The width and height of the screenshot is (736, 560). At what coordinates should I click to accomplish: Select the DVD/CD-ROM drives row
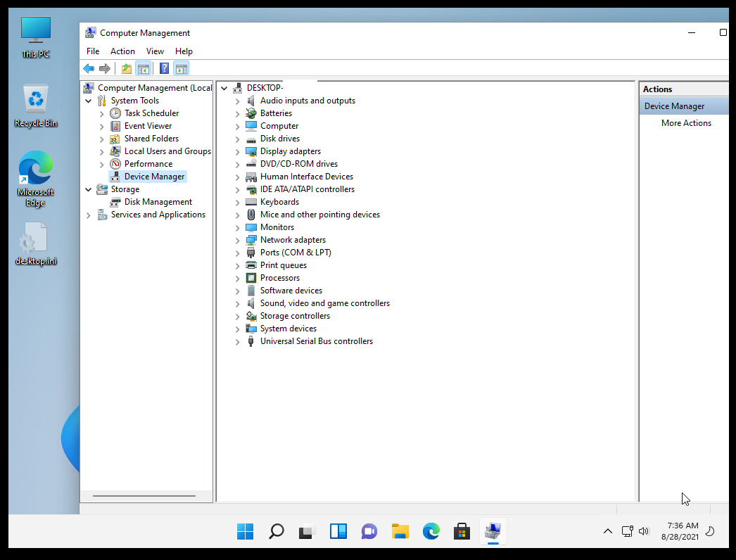point(299,164)
